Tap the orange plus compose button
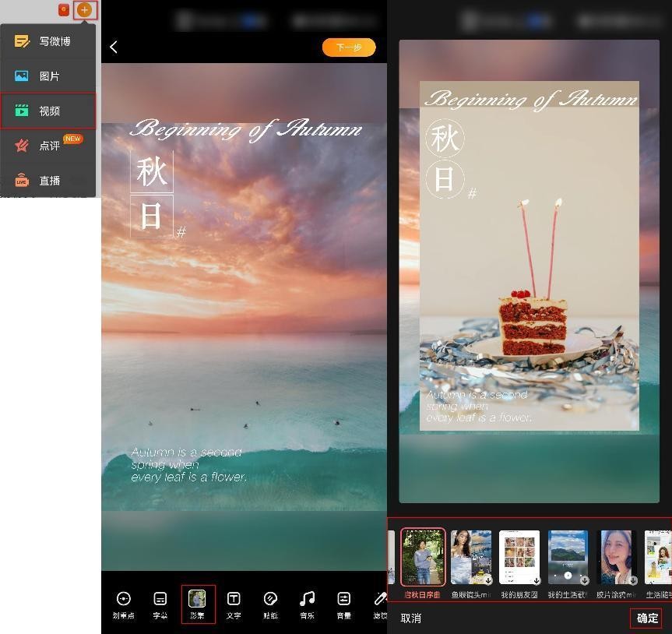The height and width of the screenshot is (634, 672). 84,10
